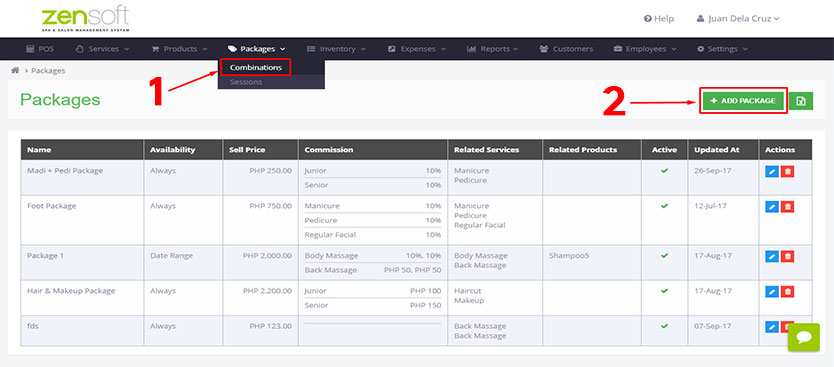Expand the Reports menu

pyautogui.click(x=492, y=49)
